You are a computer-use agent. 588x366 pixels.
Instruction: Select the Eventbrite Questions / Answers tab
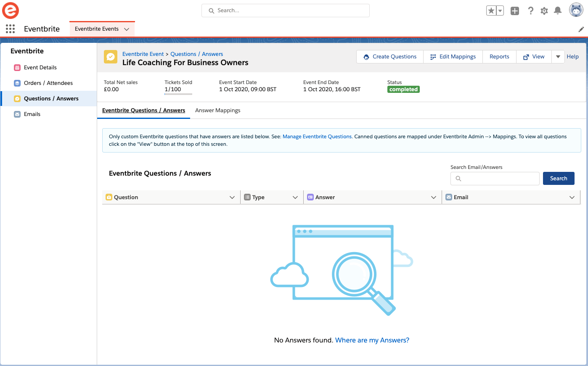click(143, 110)
